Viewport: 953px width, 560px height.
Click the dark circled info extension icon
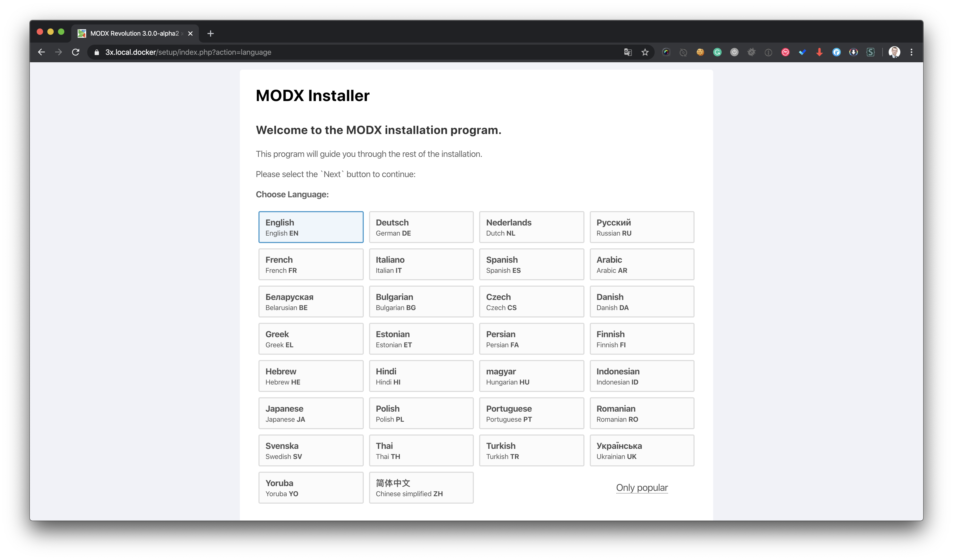click(x=768, y=52)
